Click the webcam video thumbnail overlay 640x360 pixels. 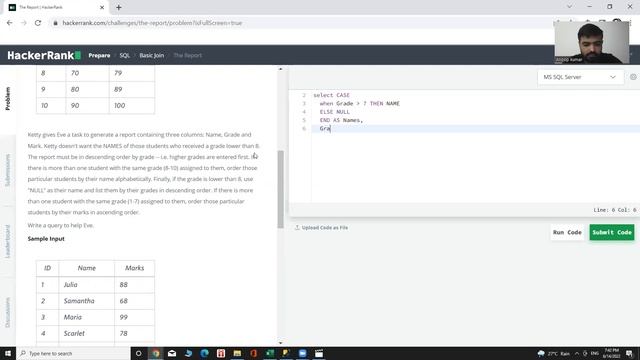[591, 42]
